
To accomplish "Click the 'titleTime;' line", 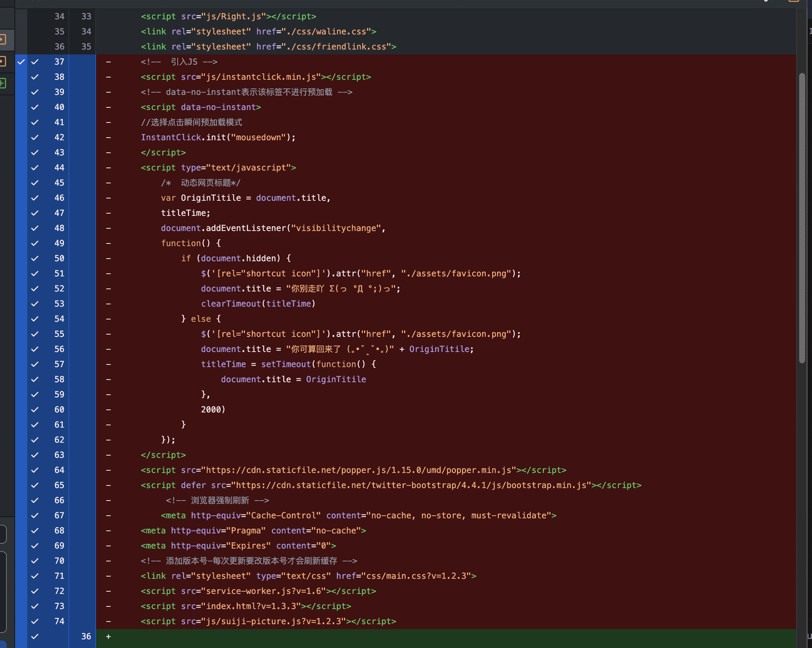I will tap(185, 213).
